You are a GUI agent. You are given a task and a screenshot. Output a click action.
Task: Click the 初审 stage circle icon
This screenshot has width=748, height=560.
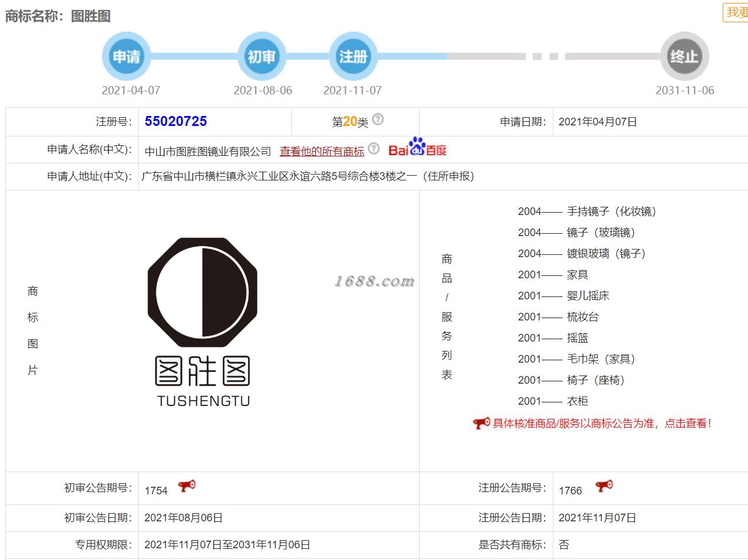pyautogui.click(x=261, y=57)
